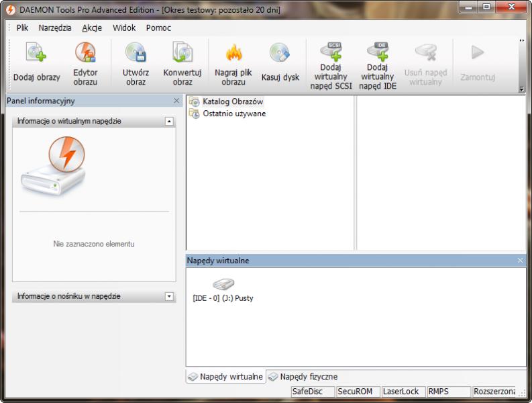The width and height of the screenshot is (532, 403).
Task: Click the LaserLock status bar entry
Action: pos(403,392)
